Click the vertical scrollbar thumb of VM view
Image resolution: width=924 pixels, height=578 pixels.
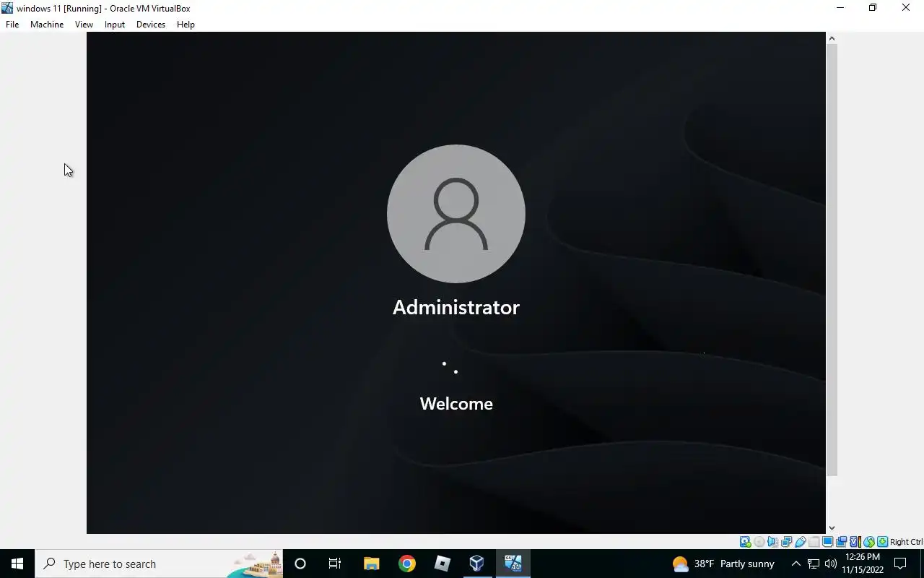click(x=832, y=259)
